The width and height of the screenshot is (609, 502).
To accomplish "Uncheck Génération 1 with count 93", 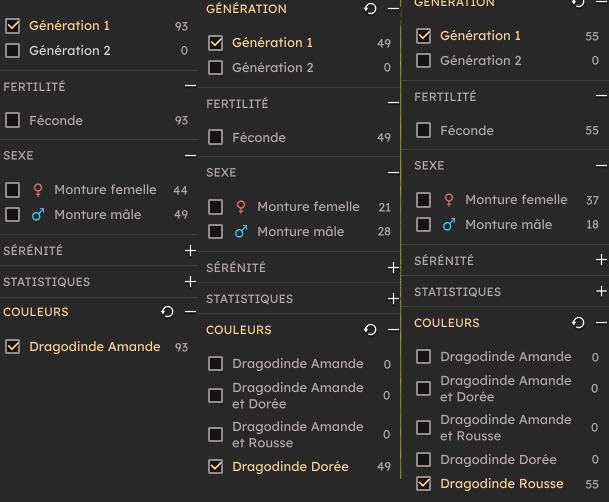I will (12, 26).
